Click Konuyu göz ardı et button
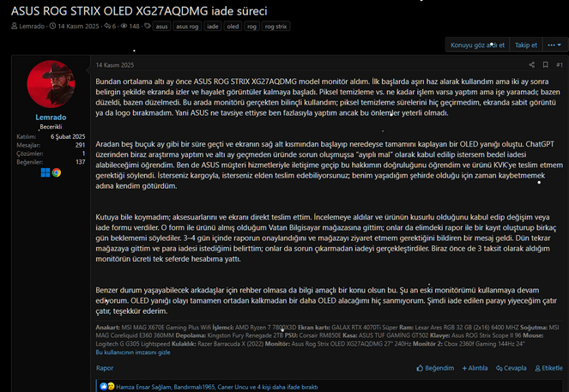This screenshot has height=392, width=569. tap(477, 45)
